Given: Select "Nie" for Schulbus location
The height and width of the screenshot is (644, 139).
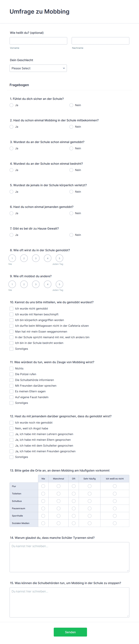Looking at the screenshot, I should 43,501.
